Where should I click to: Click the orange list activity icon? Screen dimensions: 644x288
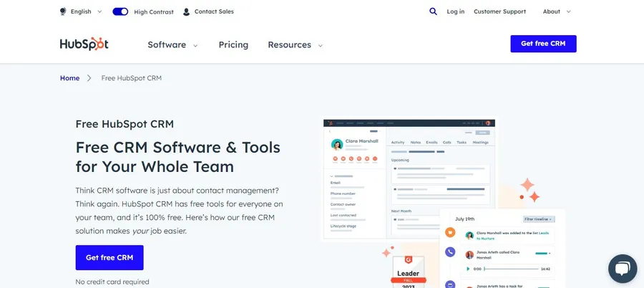pos(450,232)
